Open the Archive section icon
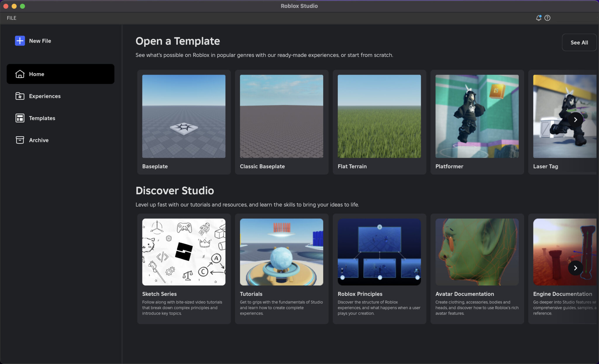The height and width of the screenshot is (364, 599). (19, 140)
